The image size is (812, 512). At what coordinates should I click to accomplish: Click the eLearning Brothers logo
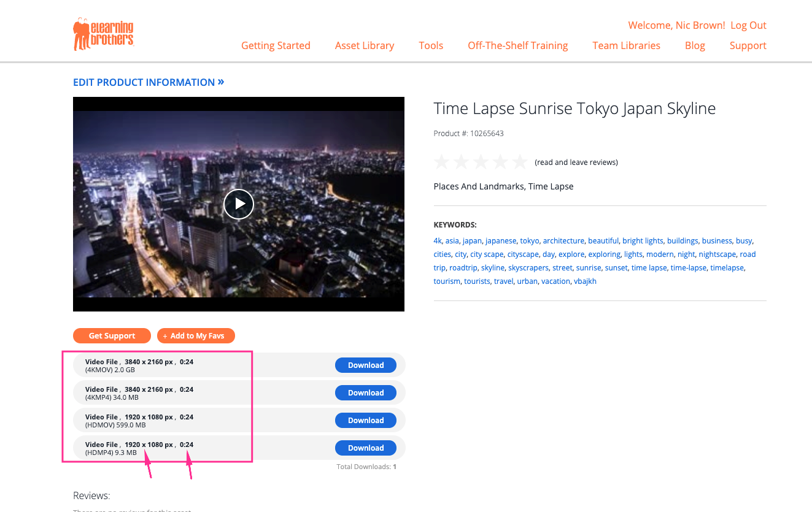pyautogui.click(x=103, y=34)
